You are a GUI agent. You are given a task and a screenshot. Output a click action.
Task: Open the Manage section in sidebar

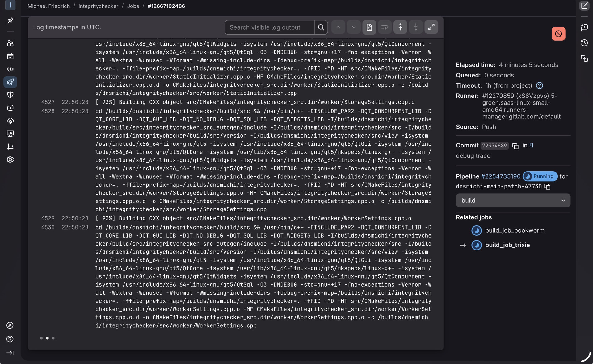[x=10, y=43]
